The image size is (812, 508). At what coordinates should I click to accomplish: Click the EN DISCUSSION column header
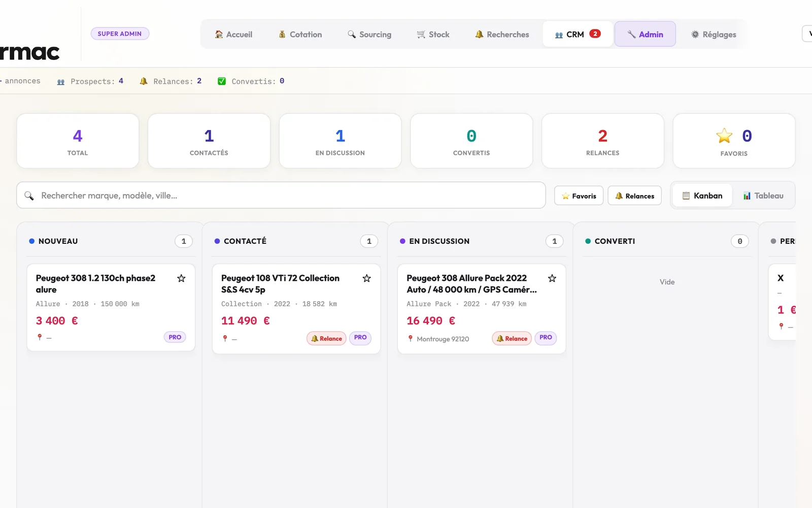pos(439,241)
